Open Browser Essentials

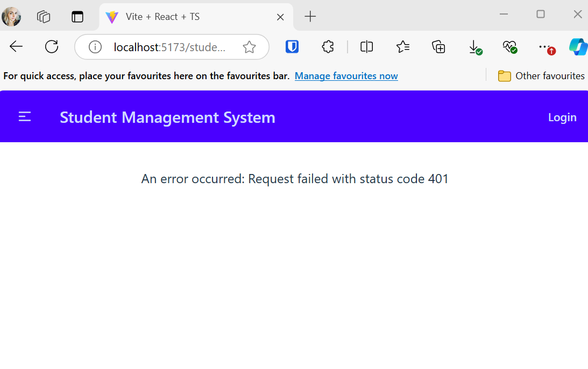(509, 47)
